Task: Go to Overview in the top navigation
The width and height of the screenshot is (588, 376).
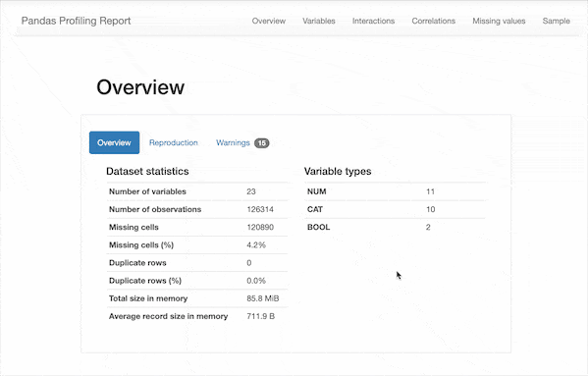Action: pos(269,21)
